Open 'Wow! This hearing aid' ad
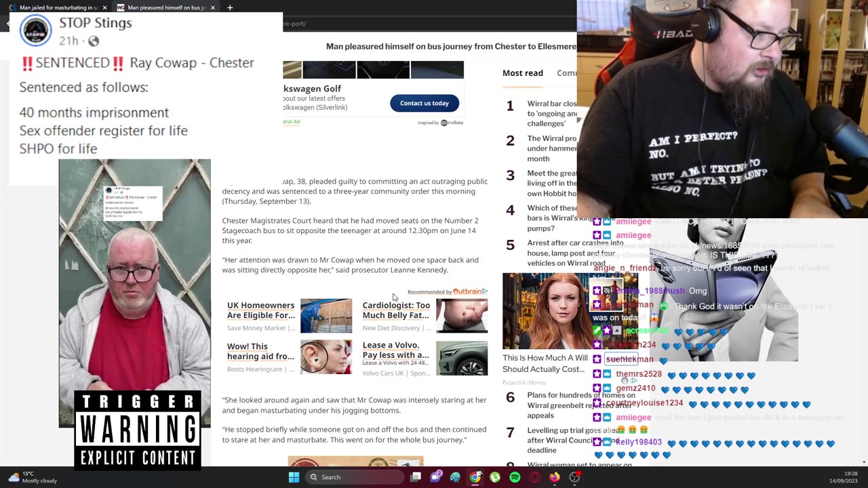 (261, 351)
